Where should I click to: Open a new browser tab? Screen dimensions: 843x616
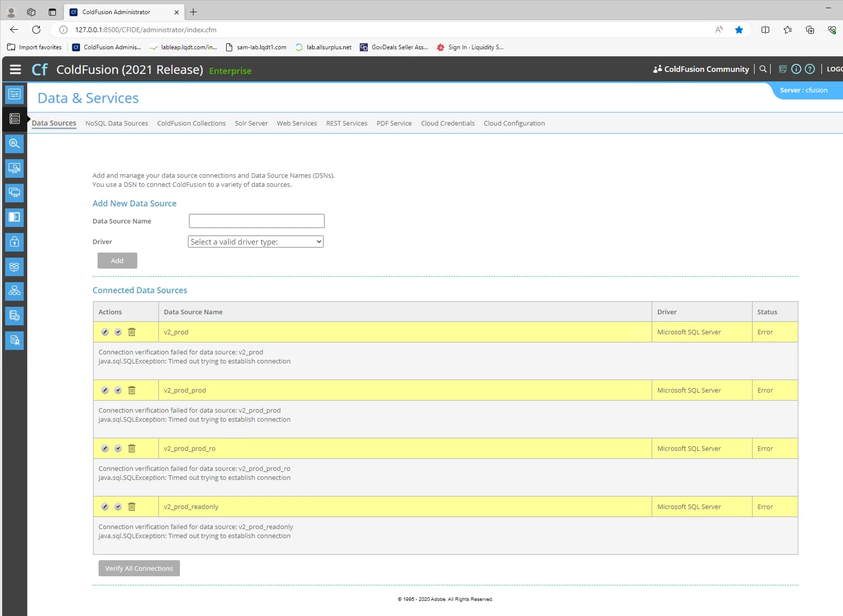[193, 12]
